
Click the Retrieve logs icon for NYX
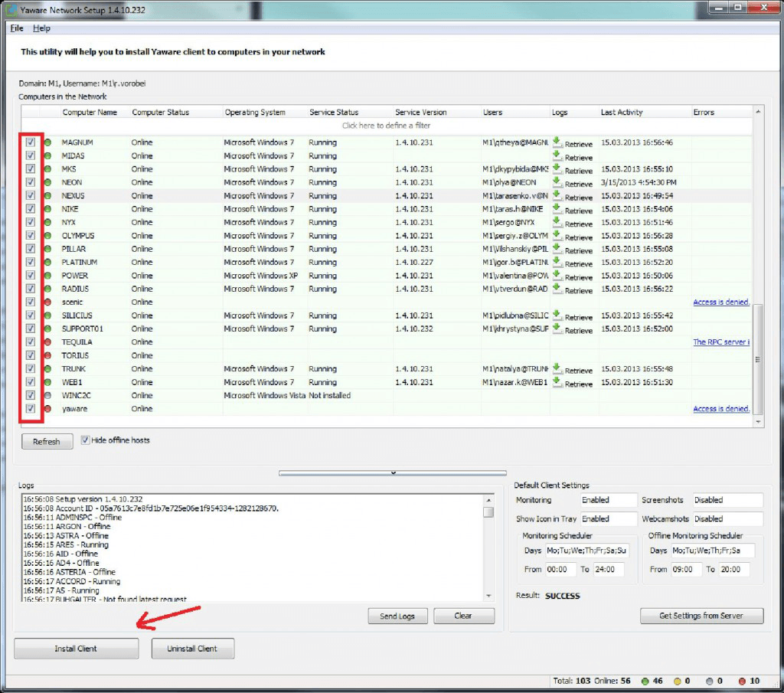tap(557, 222)
